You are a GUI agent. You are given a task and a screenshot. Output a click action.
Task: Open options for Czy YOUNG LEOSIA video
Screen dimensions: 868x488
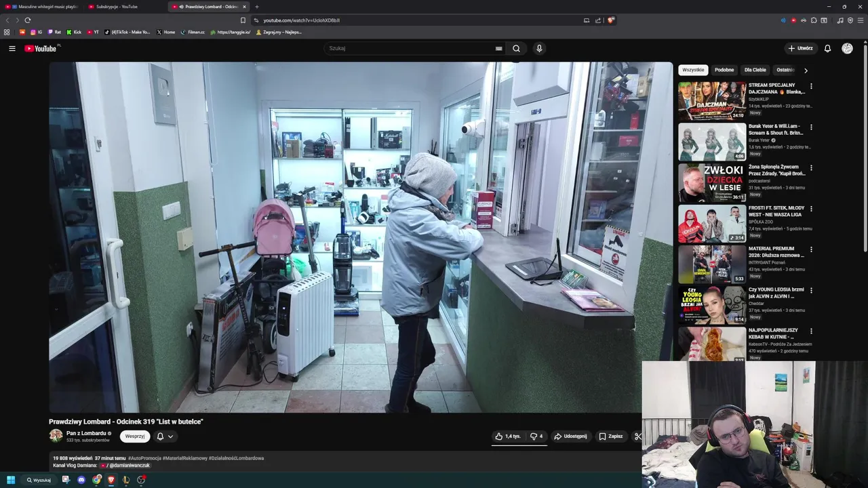pyautogui.click(x=811, y=290)
